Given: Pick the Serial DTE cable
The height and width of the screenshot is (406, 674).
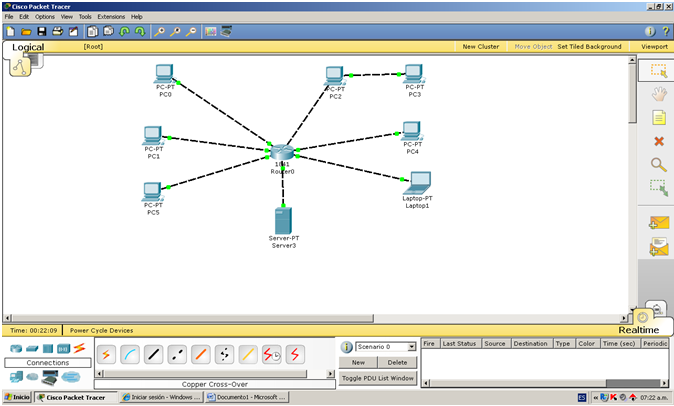Looking at the screenshot, I should tap(295, 355).
